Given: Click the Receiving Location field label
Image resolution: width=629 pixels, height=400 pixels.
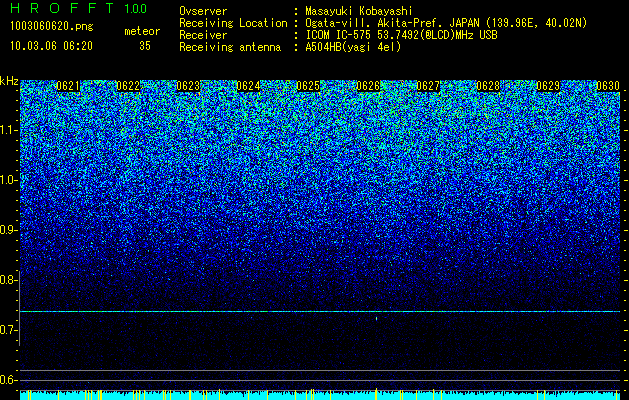Looking at the screenshot, I should [233, 23].
